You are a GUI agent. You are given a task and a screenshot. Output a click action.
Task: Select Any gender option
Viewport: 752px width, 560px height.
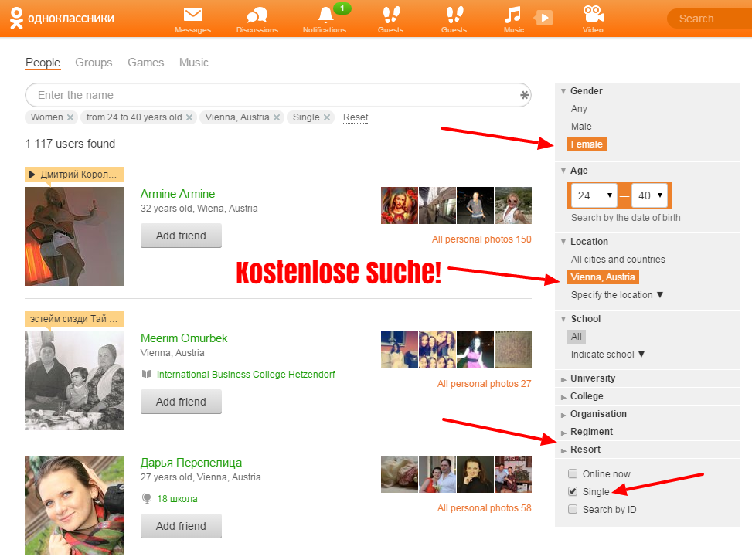(579, 109)
